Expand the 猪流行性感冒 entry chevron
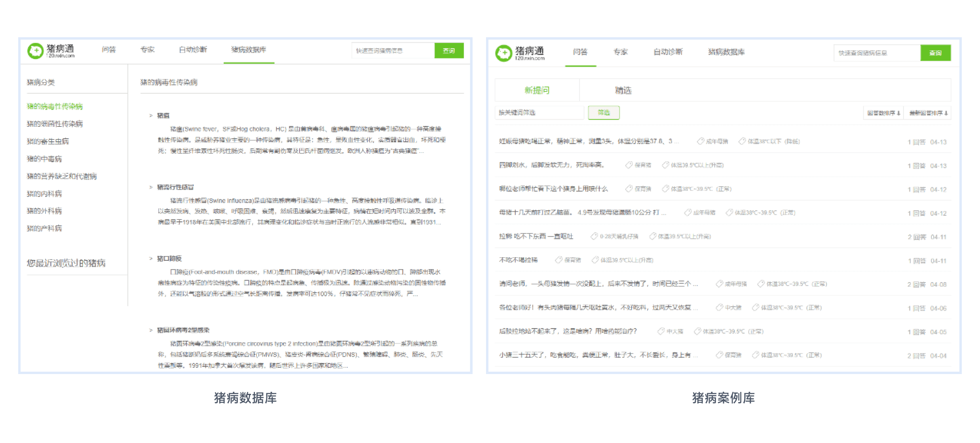Viewport: 980px width, 443px height. (x=151, y=187)
